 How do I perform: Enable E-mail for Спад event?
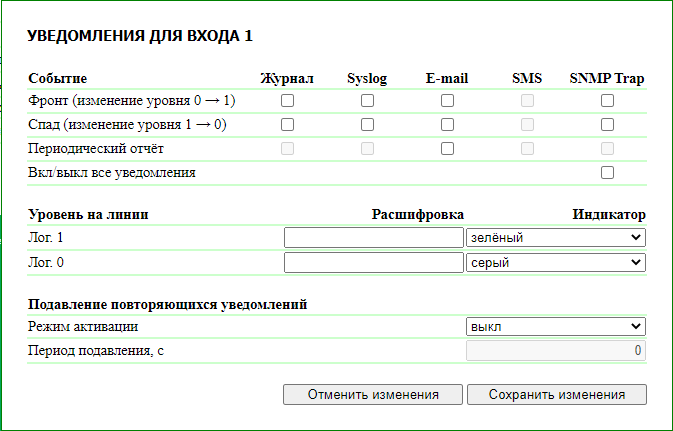click(x=447, y=125)
